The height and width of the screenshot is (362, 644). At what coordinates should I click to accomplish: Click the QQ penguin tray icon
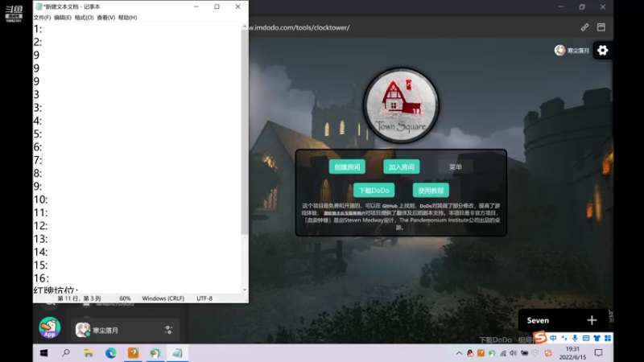click(470, 353)
